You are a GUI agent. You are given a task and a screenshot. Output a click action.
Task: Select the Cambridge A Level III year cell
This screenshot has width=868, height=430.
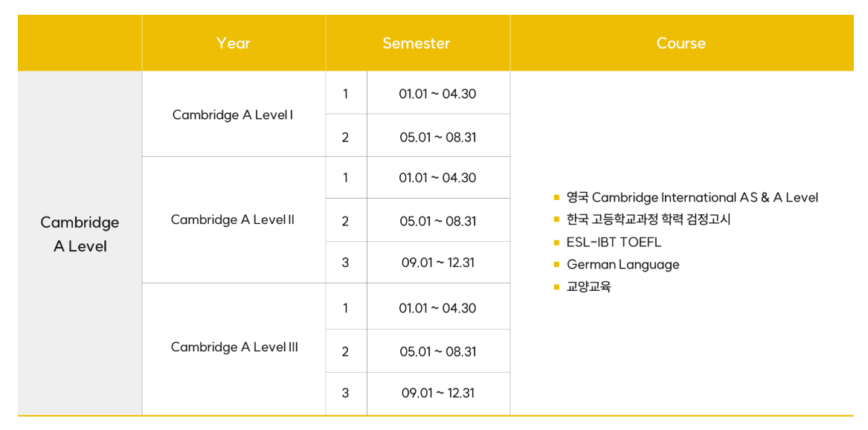tap(234, 347)
